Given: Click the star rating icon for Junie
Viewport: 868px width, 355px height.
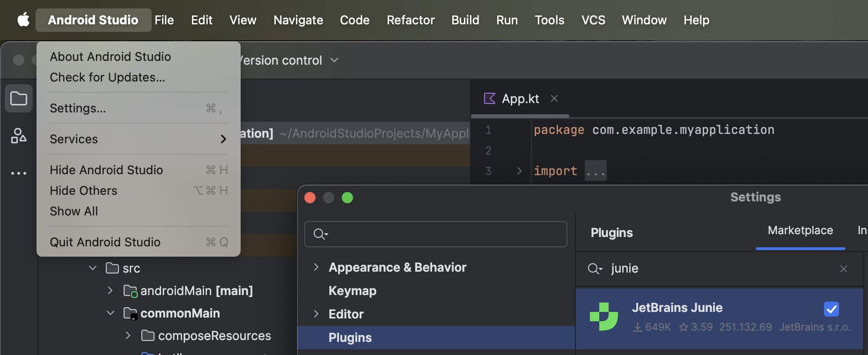Looking at the screenshot, I should tap(684, 327).
